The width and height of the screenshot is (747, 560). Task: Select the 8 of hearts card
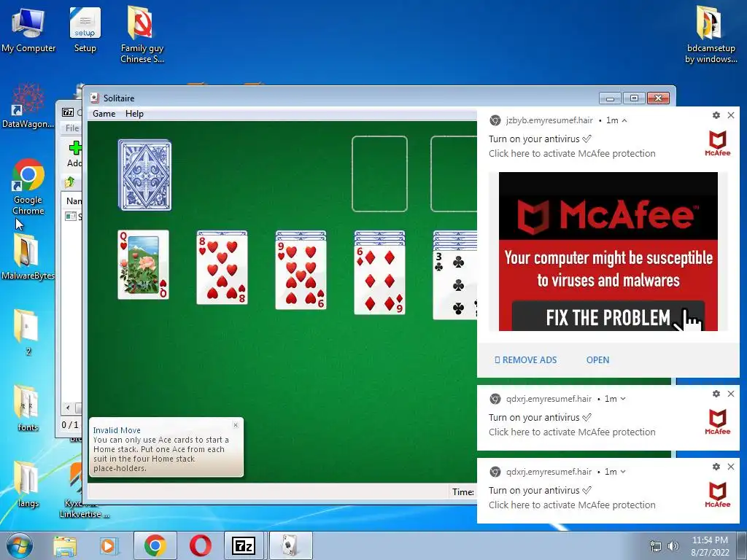pyautogui.click(x=222, y=270)
